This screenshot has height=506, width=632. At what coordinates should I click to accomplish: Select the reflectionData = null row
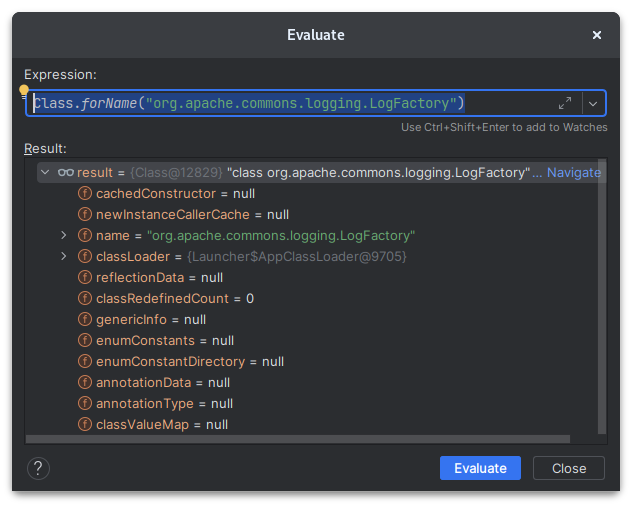point(160,278)
